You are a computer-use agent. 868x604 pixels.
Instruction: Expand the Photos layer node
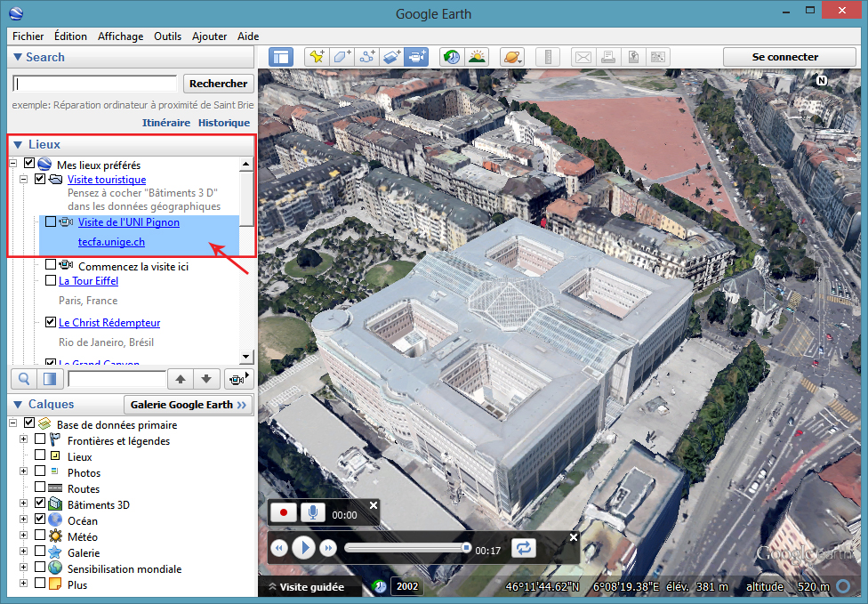pos(23,471)
